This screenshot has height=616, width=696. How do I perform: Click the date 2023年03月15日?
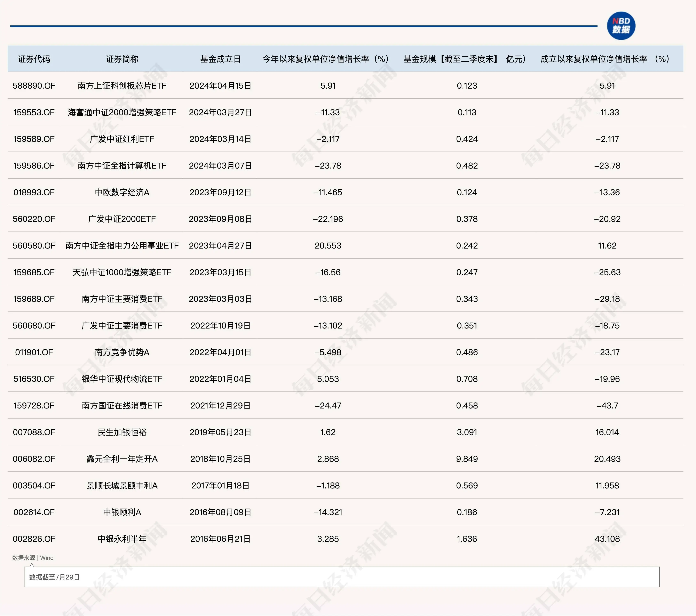(x=220, y=272)
